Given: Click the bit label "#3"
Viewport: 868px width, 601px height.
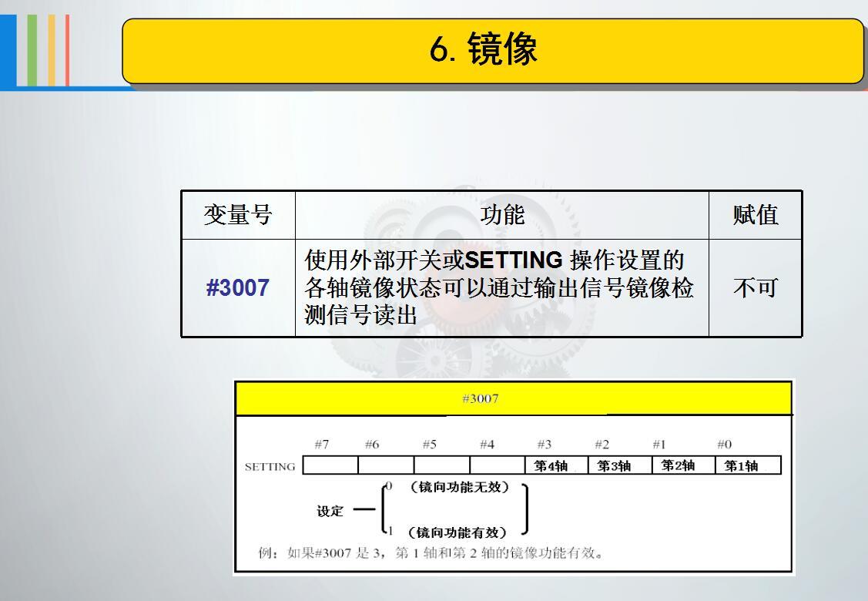Looking at the screenshot, I should pyautogui.click(x=545, y=445).
